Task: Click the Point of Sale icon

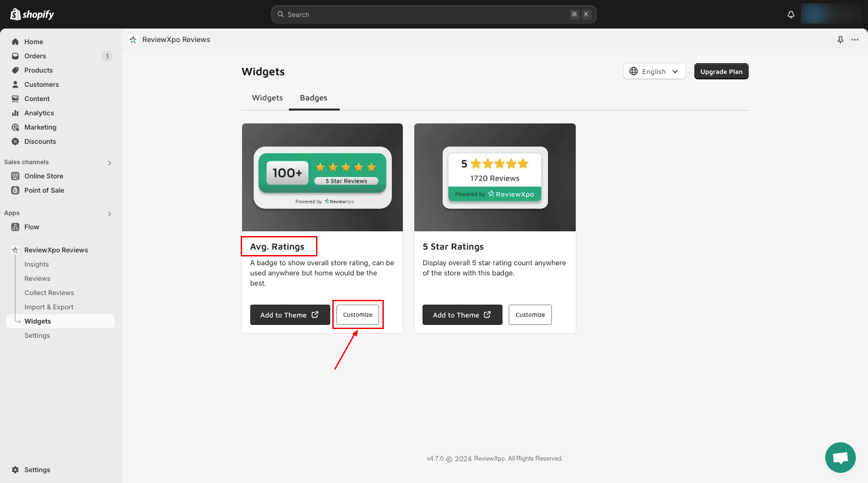Action: (x=16, y=191)
